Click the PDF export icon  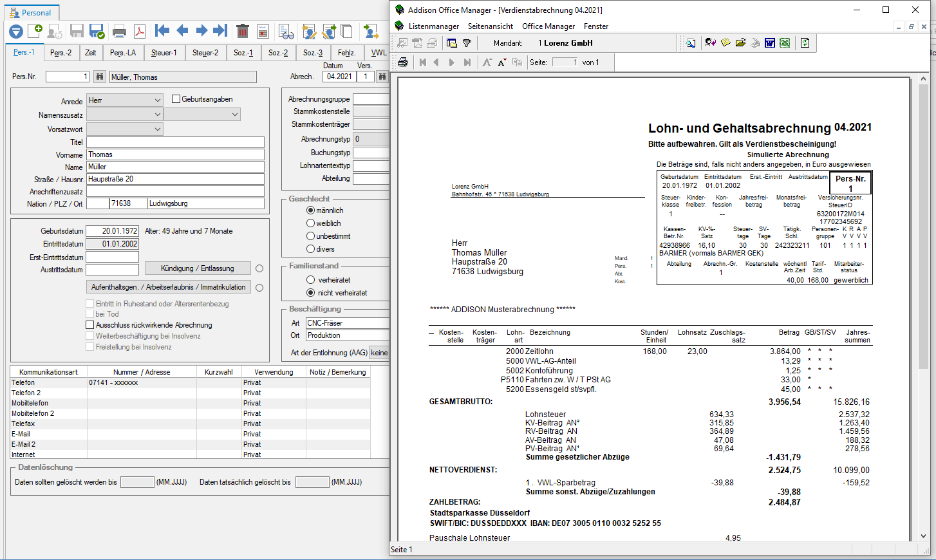point(139,30)
